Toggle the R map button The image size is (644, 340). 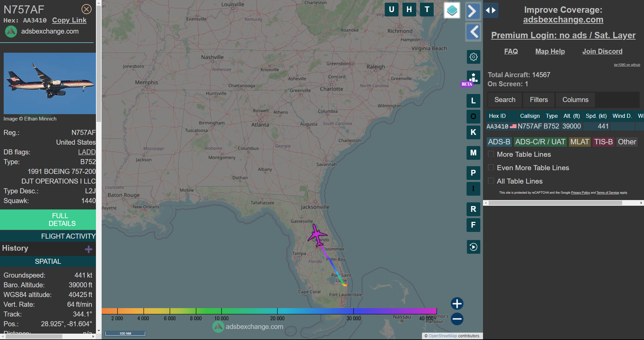click(473, 209)
